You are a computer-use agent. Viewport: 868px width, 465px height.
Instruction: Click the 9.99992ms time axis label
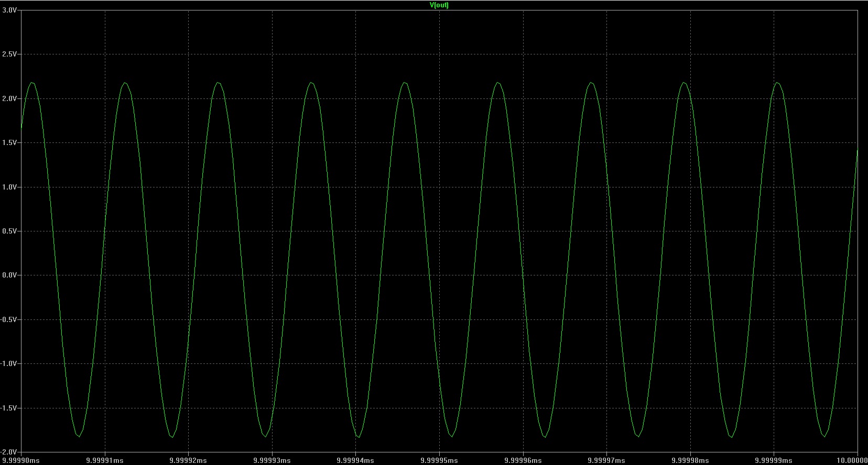click(188, 460)
